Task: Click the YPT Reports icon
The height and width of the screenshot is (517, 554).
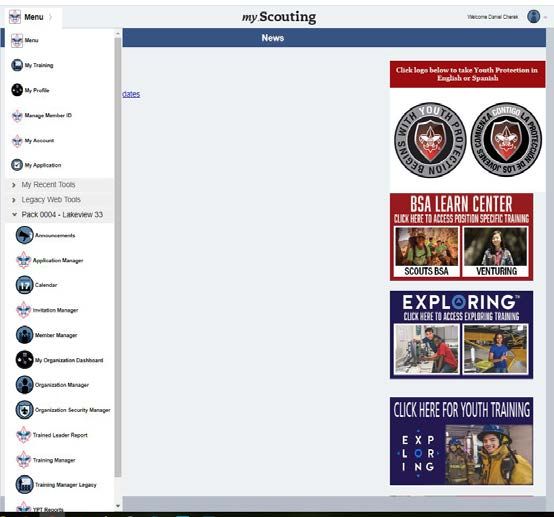Action: click(23, 507)
